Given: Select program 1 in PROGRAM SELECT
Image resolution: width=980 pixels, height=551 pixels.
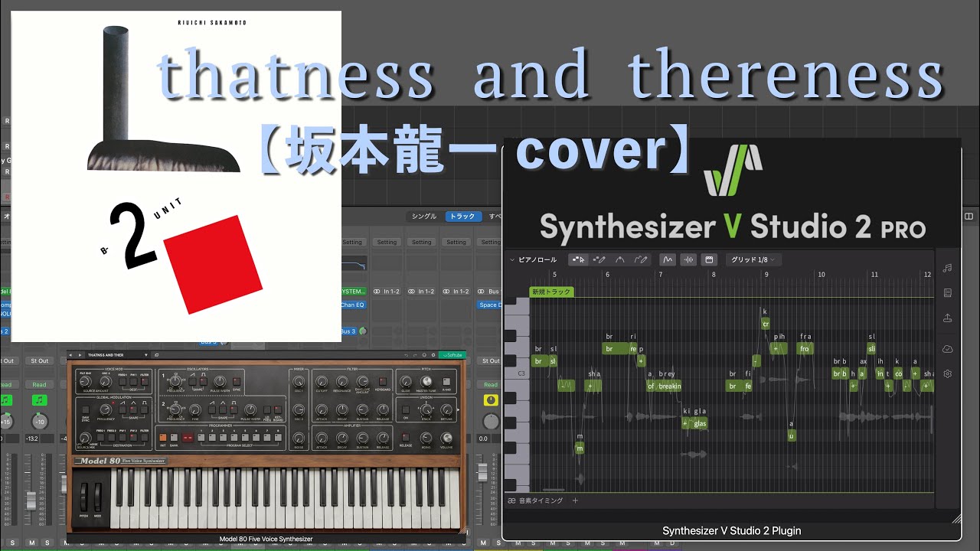Looking at the screenshot, I should [x=201, y=438].
